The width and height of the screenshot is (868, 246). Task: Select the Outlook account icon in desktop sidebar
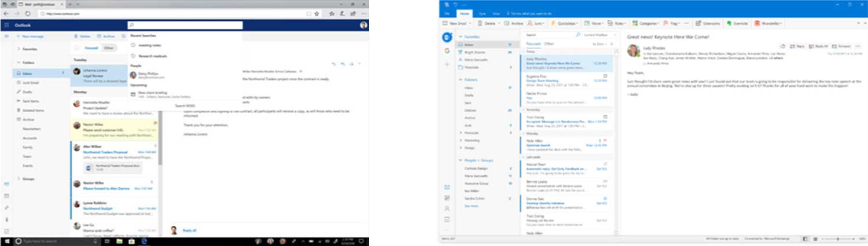click(x=447, y=38)
